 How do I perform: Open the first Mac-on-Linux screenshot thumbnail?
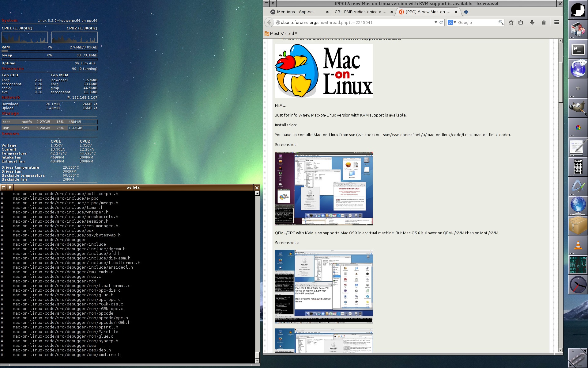(x=324, y=188)
